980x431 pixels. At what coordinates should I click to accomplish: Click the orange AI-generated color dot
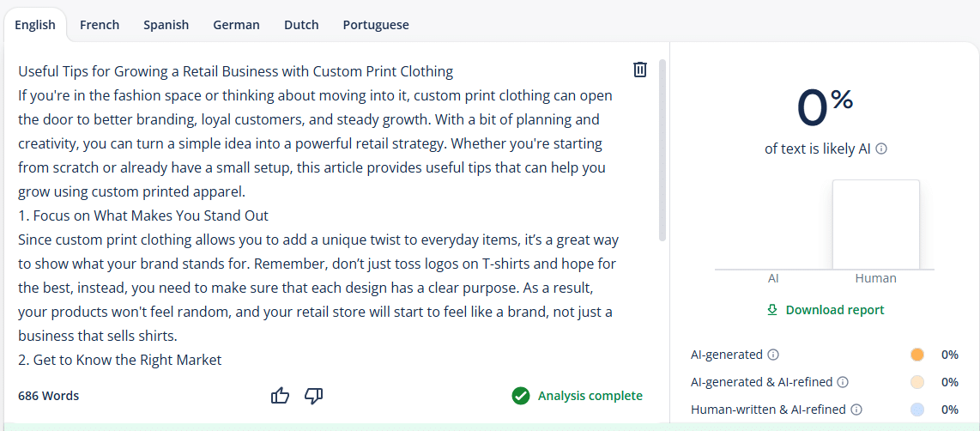(x=917, y=355)
